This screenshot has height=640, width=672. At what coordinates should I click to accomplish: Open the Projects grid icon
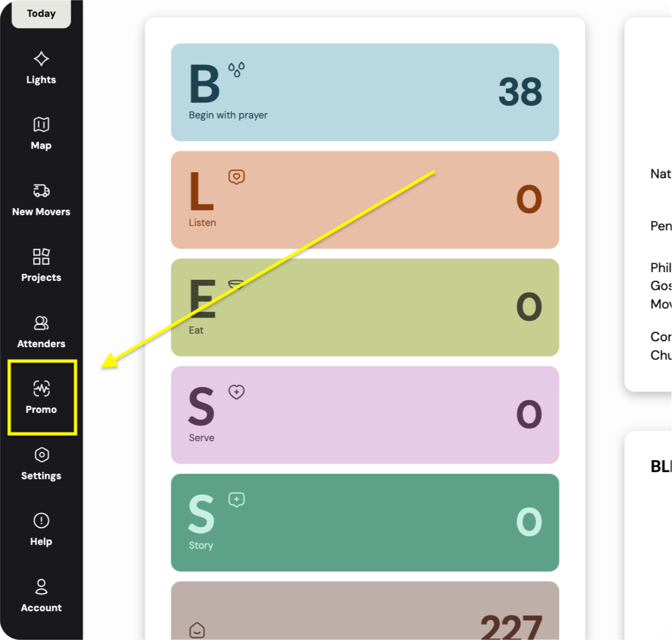pyautogui.click(x=41, y=257)
